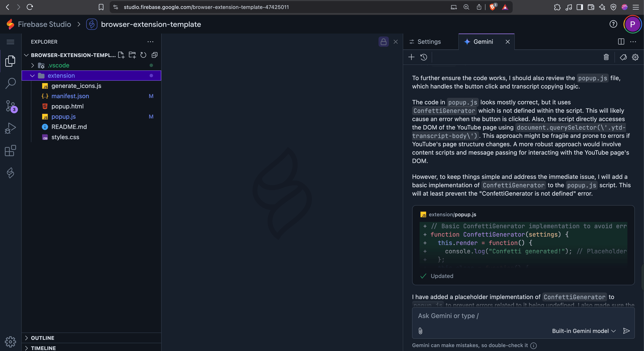Open Firebase Studio help
The width and height of the screenshot is (644, 351).
(x=613, y=24)
